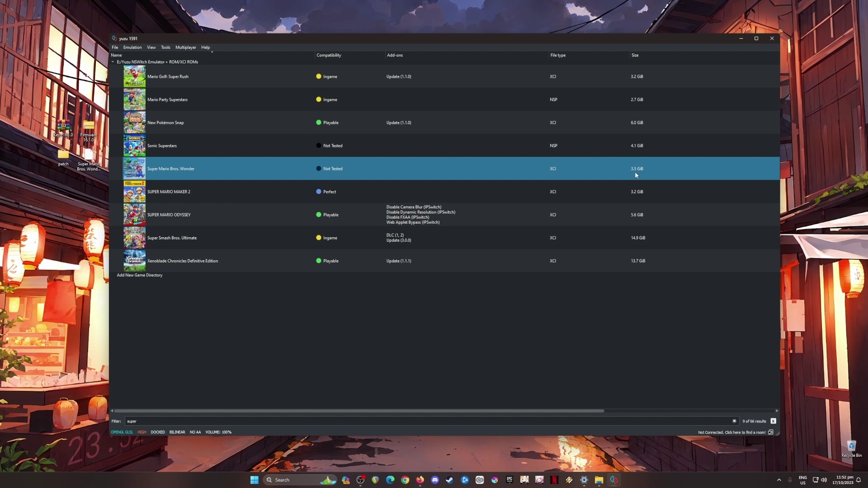Launch the Netflix taskbar icon
Image resolution: width=868 pixels, height=488 pixels.
tap(554, 480)
